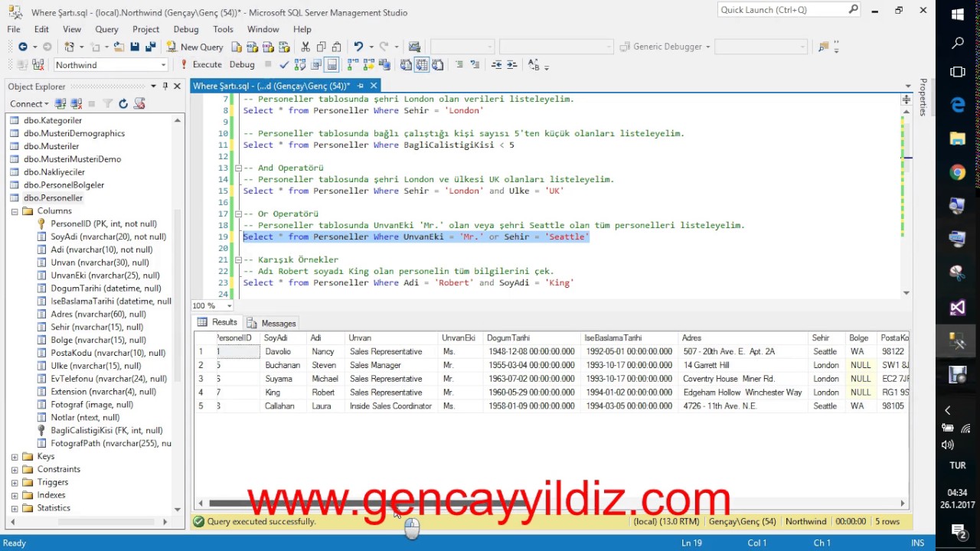Open the Project menu
Screen dimensions: 980x551
(145, 29)
